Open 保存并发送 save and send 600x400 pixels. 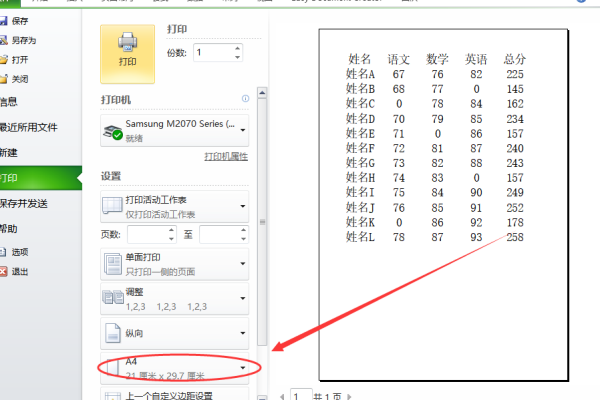[x=23, y=204]
